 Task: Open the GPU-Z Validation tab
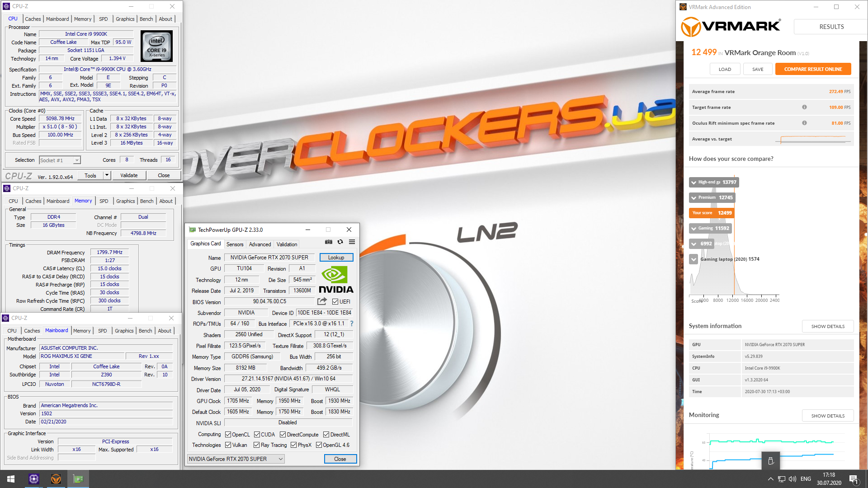[x=287, y=244]
